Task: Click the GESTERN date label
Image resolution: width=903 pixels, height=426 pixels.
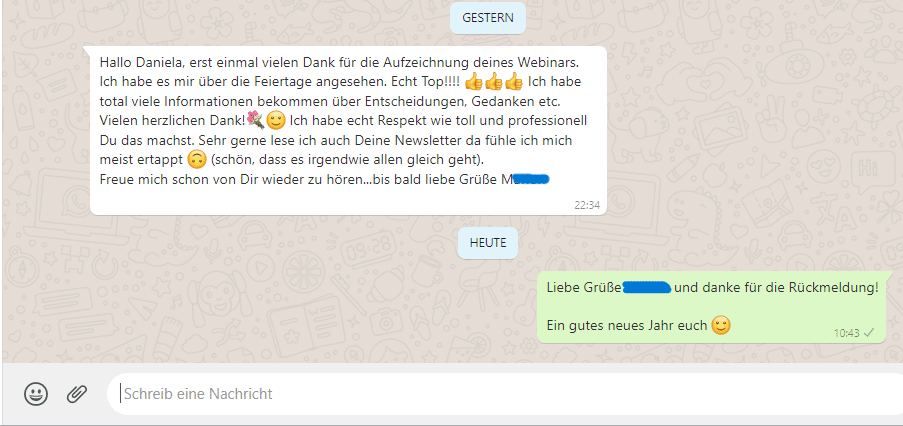Action: (488, 18)
